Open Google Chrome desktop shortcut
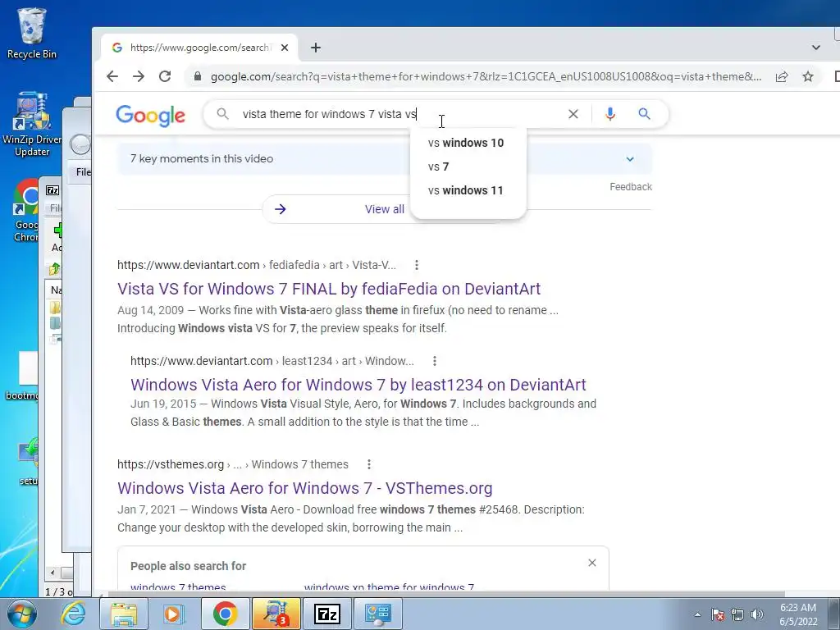Viewport: 840px width, 630px height. 27,211
